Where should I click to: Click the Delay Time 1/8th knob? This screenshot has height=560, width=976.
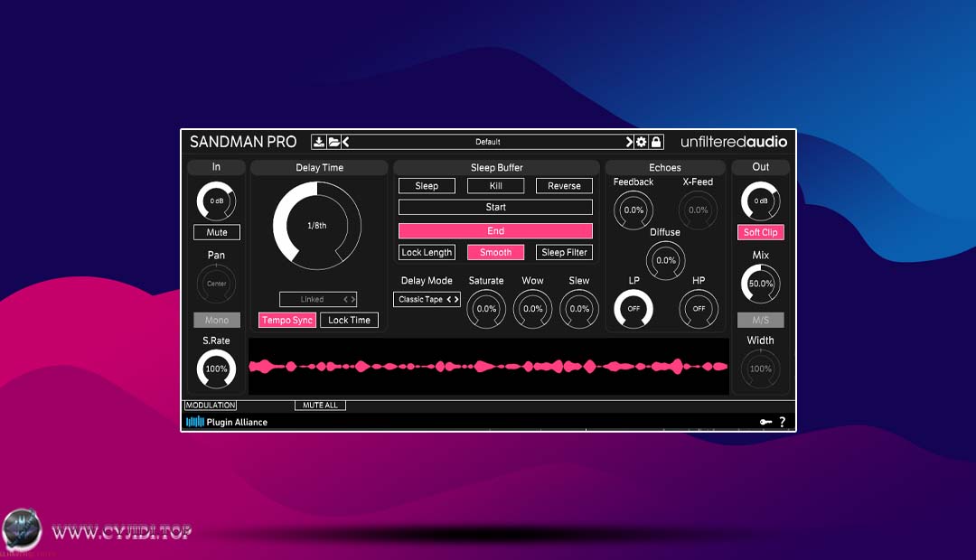pyautogui.click(x=317, y=225)
